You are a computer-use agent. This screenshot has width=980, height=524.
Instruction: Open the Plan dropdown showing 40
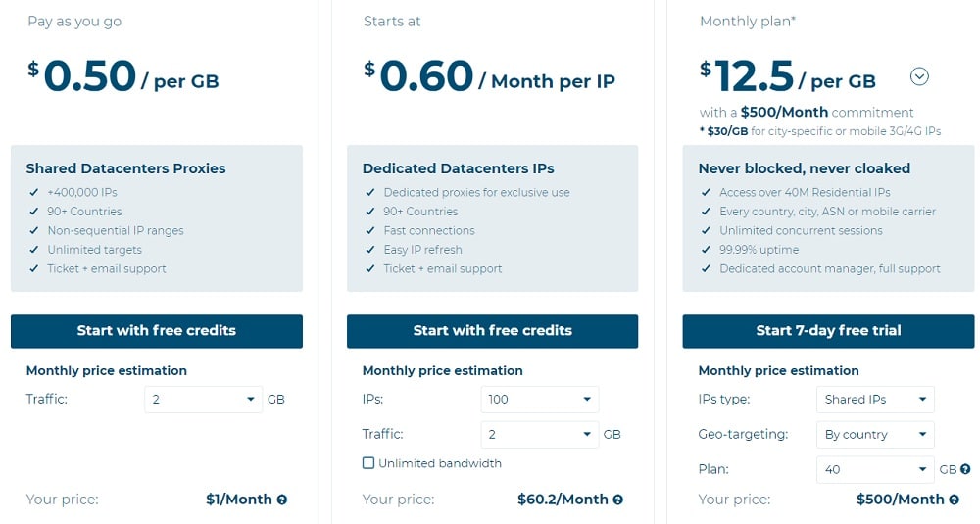click(875, 469)
